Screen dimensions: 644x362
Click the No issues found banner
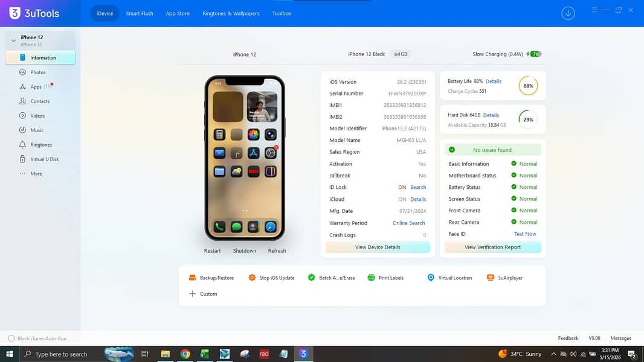pos(493,150)
